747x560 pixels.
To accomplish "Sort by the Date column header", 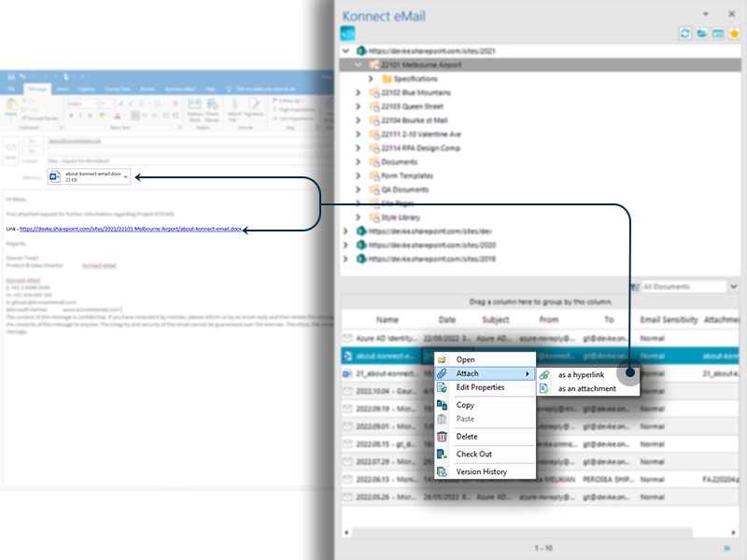I will coord(447,319).
